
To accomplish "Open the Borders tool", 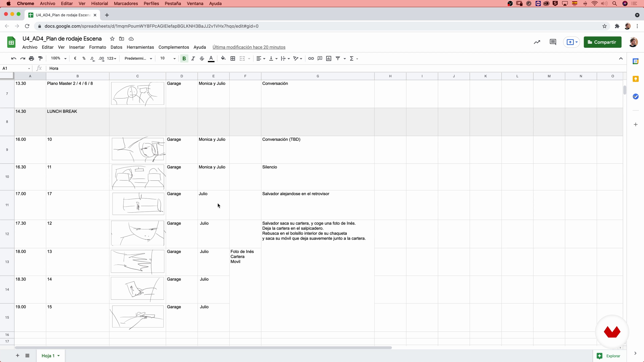I will pos(232,58).
